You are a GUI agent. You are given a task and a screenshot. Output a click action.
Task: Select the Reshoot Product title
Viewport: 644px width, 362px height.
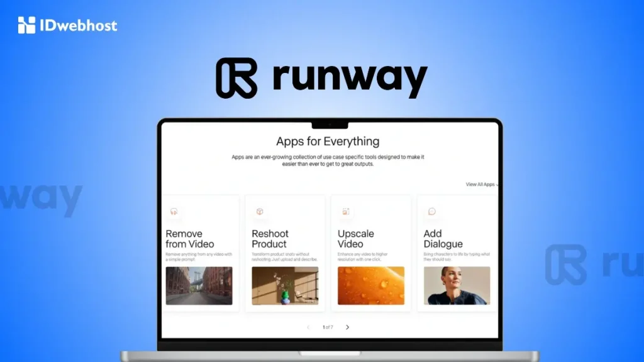269,239
